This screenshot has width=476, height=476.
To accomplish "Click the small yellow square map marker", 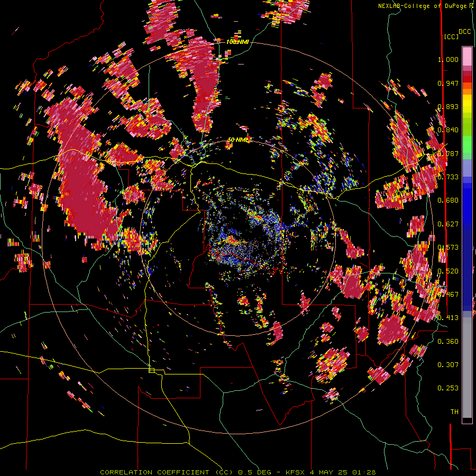I will 151,370.
